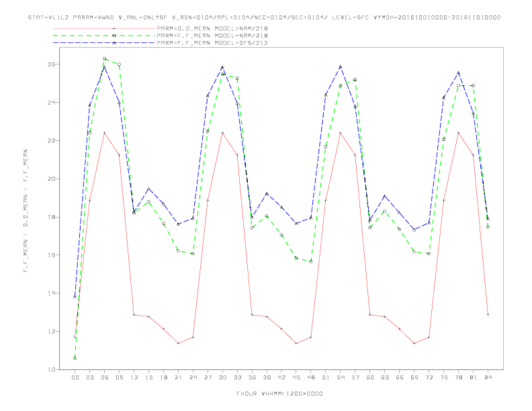The width and height of the screenshot is (532, 411).
Task: Click x-axis forecast hour label 36
Action: 252,377
